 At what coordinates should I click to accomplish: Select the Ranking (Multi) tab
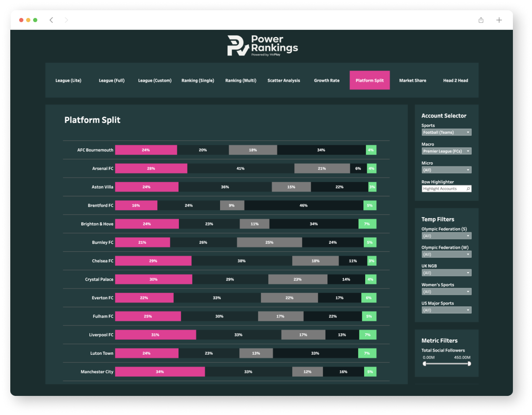(x=241, y=80)
